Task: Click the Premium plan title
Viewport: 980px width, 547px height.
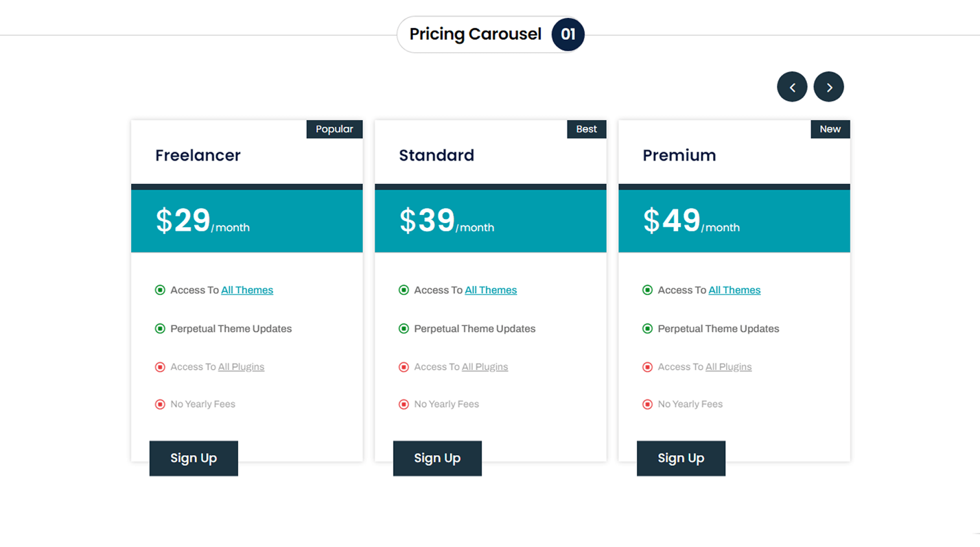Action: [x=679, y=156]
